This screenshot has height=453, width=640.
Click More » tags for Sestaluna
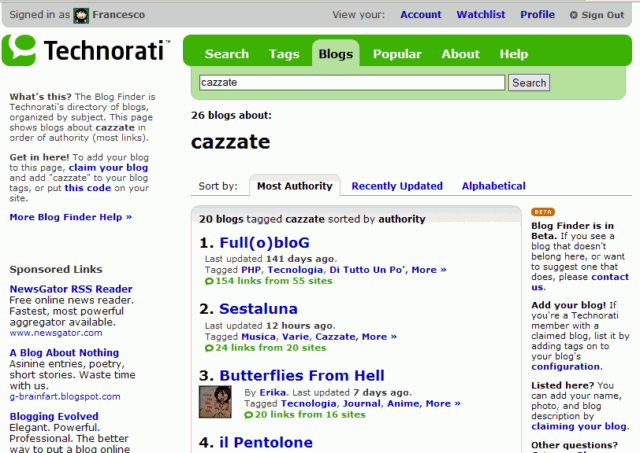point(379,337)
